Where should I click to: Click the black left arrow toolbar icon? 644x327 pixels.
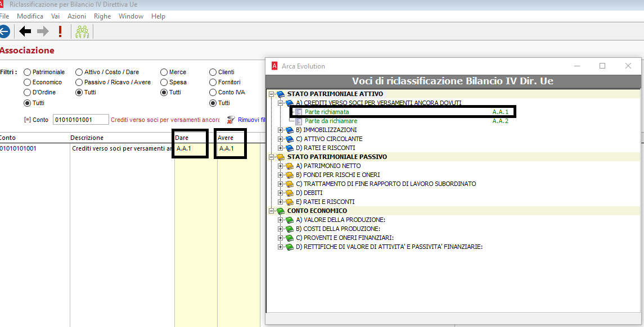25,31
